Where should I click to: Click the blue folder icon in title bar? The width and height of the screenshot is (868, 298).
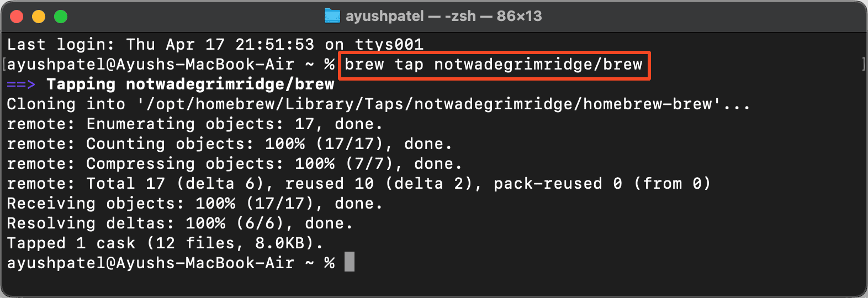pos(332,16)
